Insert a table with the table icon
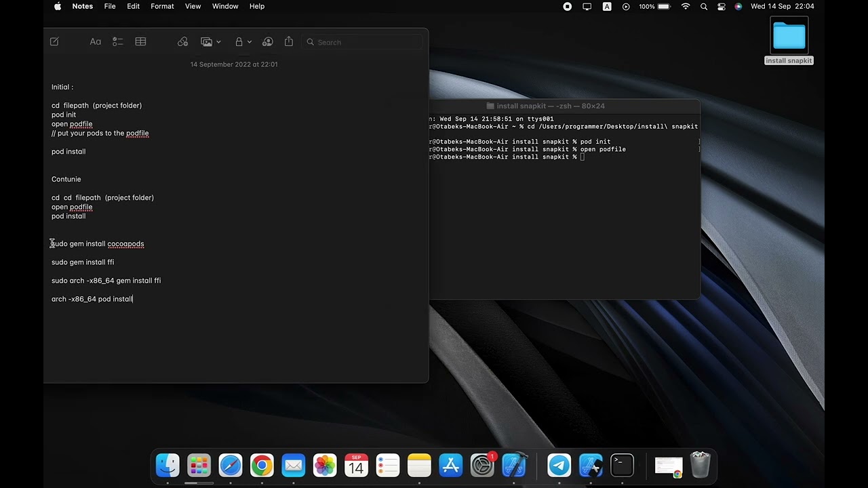This screenshot has height=488, width=868. (x=140, y=42)
